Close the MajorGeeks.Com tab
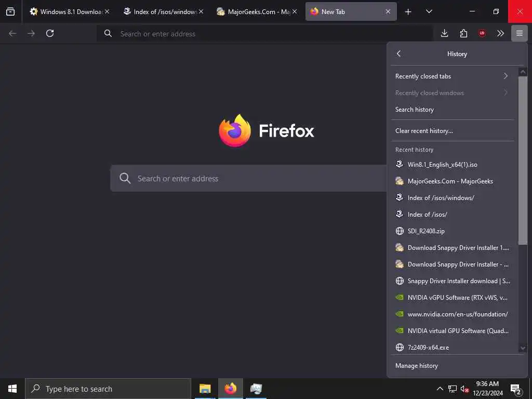The width and height of the screenshot is (532, 399). click(295, 11)
